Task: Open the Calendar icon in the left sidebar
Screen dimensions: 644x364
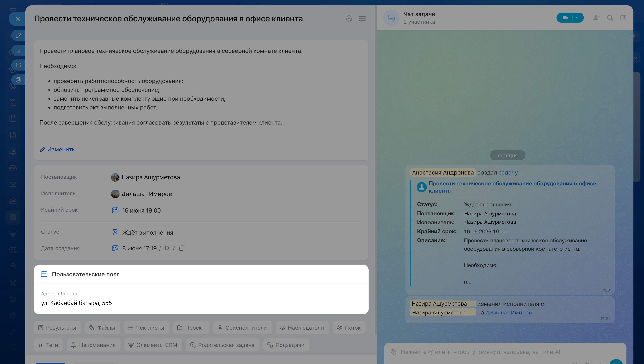Action: click(13, 118)
